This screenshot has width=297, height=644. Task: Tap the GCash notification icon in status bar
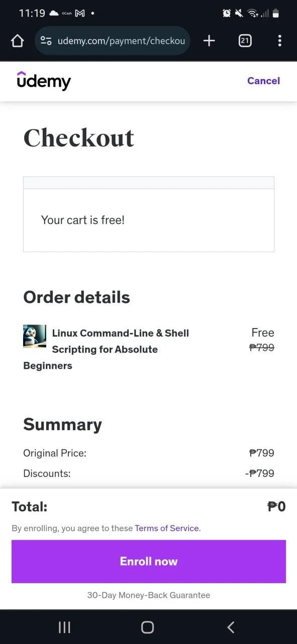(66, 13)
